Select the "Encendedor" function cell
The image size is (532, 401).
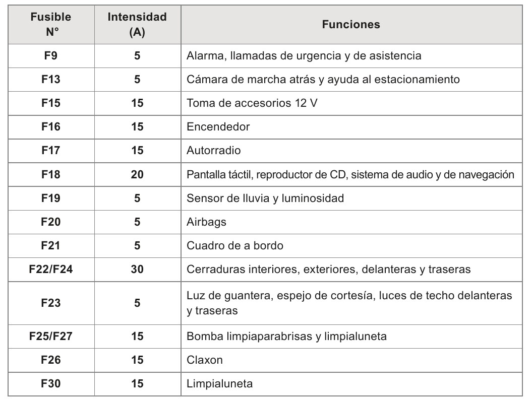tap(218, 126)
